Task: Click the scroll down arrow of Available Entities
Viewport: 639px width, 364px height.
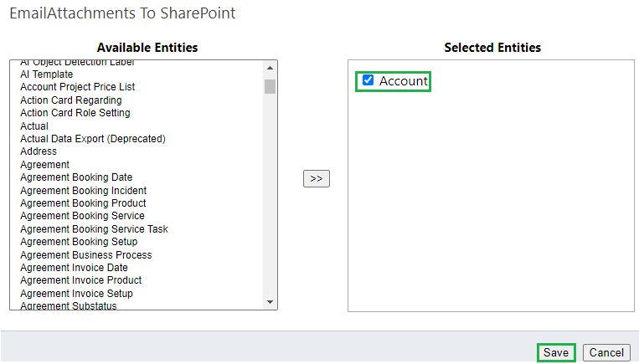Action: pos(270,302)
